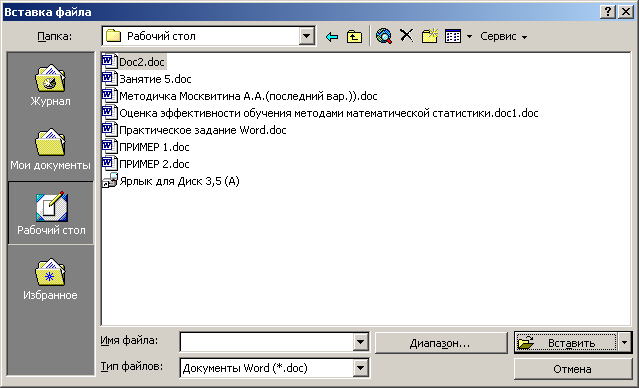Screen dimensions: 639x388
Task: Create a new folder
Action: [430, 36]
